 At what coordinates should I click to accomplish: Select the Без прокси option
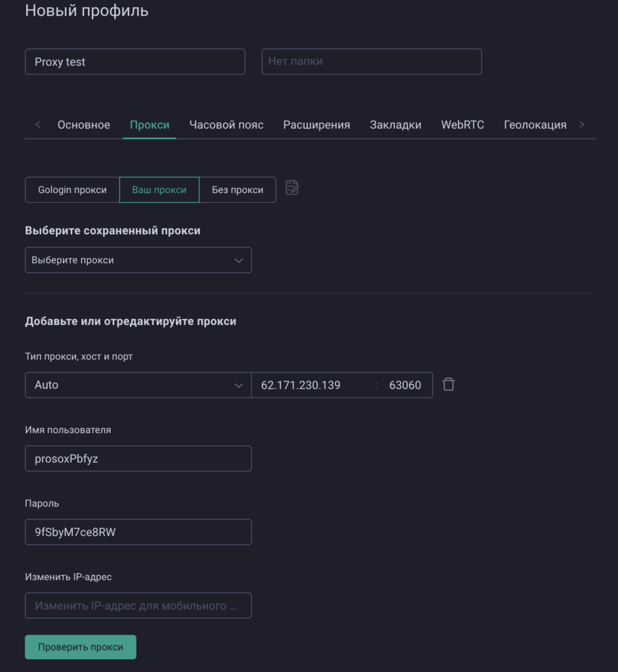(237, 190)
